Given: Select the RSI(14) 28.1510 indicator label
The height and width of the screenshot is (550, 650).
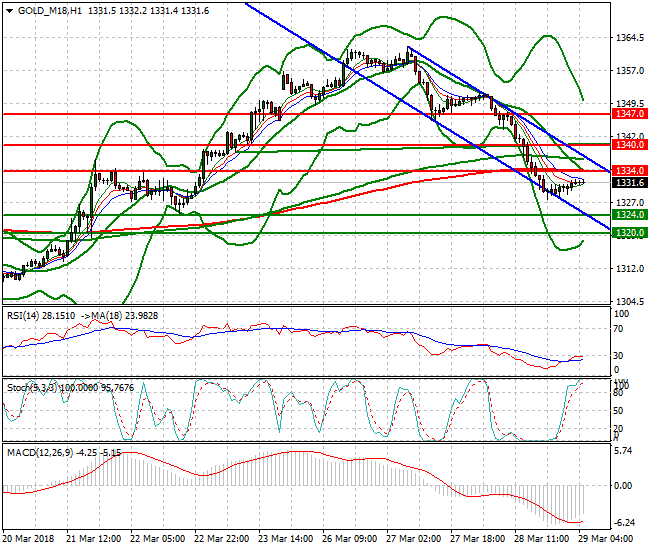Looking at the screenshot, I should point(41,316).
